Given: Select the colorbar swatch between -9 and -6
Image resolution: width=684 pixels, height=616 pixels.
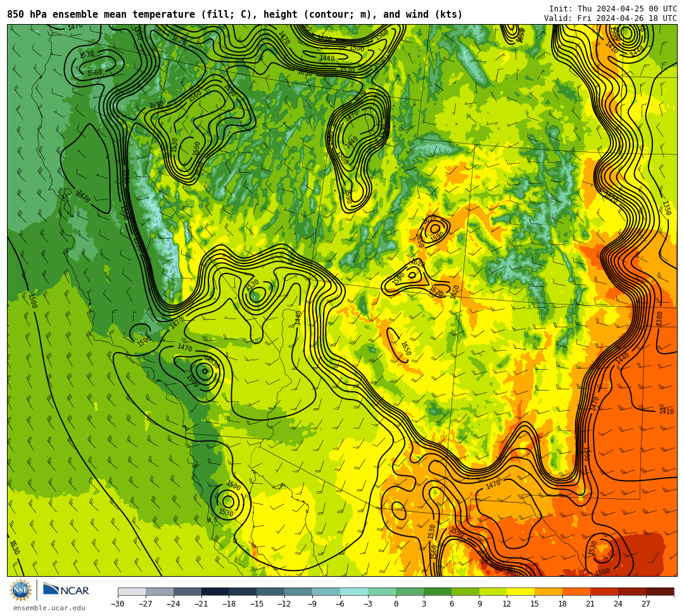Looking at the screenshot, I should pyautogui.click(x=326, y=591).
